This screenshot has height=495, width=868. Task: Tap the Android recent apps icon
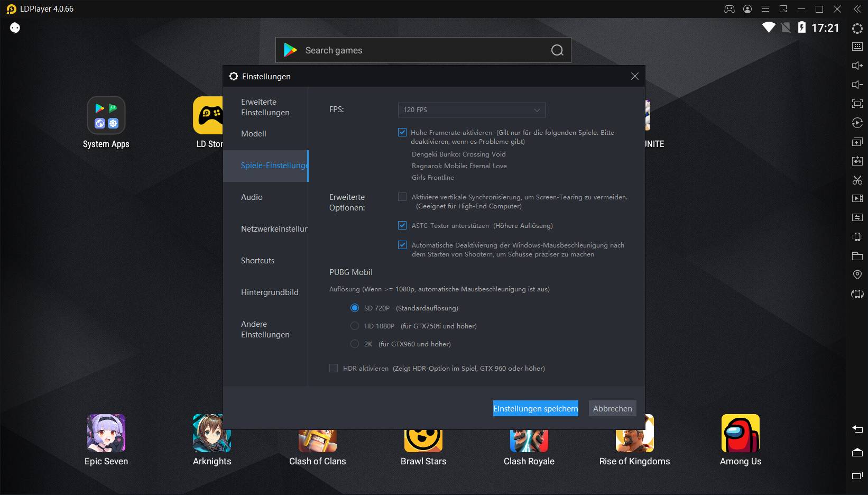857,475
